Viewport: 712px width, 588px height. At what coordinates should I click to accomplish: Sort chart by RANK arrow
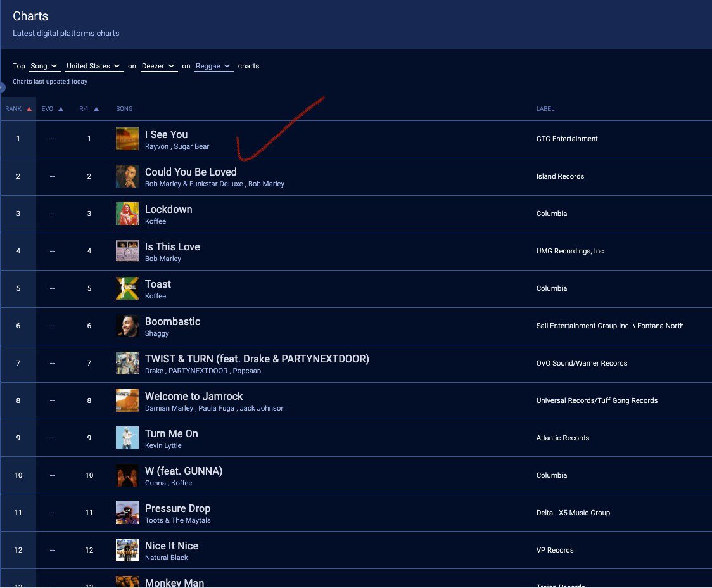point(29,109)
